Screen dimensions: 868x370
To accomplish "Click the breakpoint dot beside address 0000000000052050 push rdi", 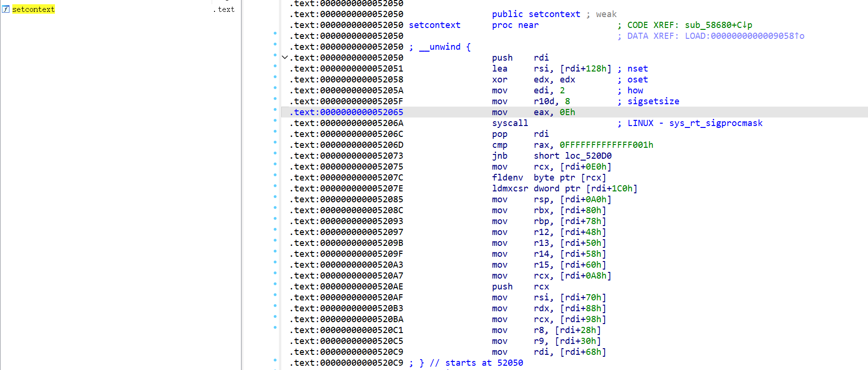I will (x=275, y=55).
